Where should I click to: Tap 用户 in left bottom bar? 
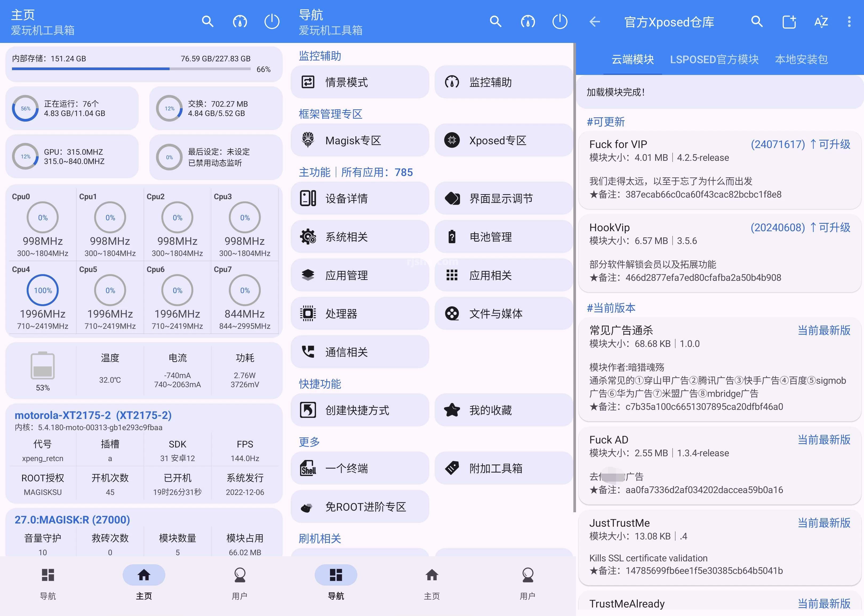(240, 584)
